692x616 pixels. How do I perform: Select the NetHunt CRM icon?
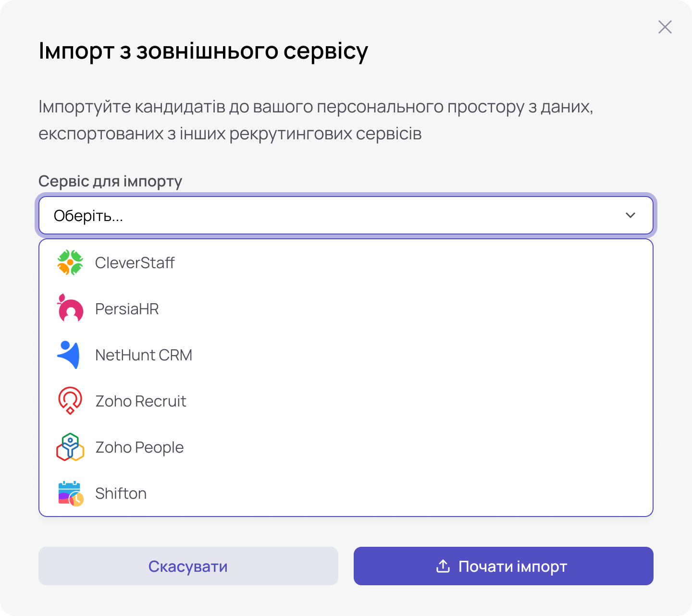click(x=69, y=355)
